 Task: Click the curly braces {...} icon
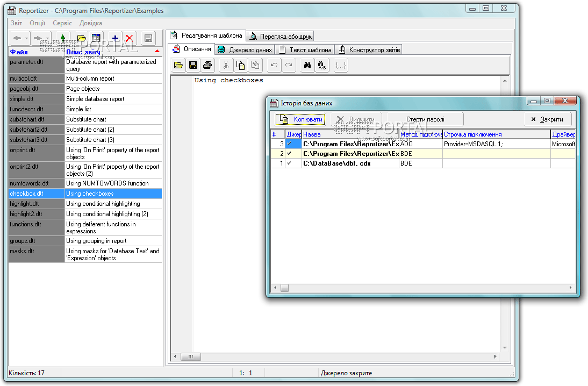click(x=341, y=65)
